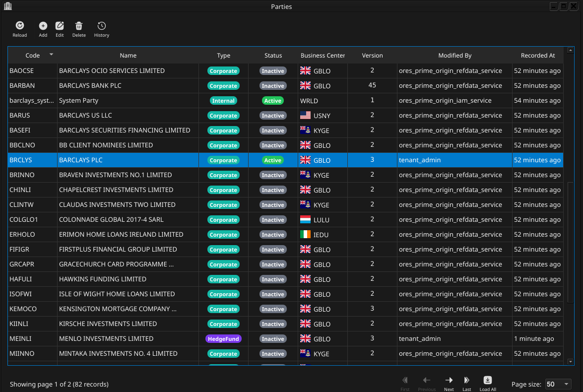
Task: Go to the Next page
Action: 449,384
